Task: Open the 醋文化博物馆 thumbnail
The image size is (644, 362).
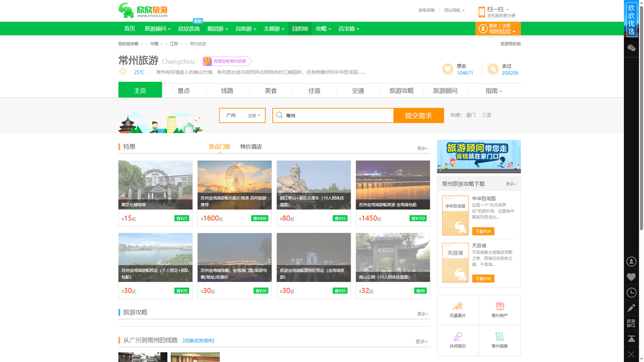Action: coord(155,185)
